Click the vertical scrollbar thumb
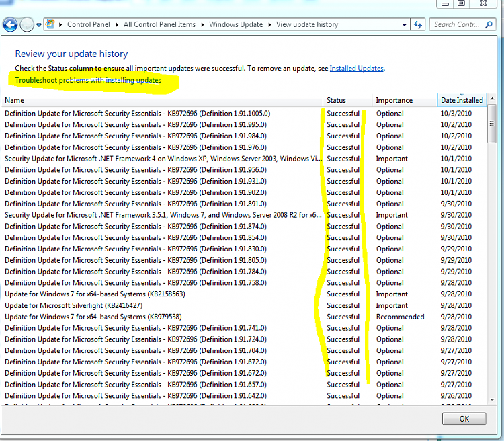The width and height of the screenshot is (504, 441). pyautogui.click(x=492, y=124)
